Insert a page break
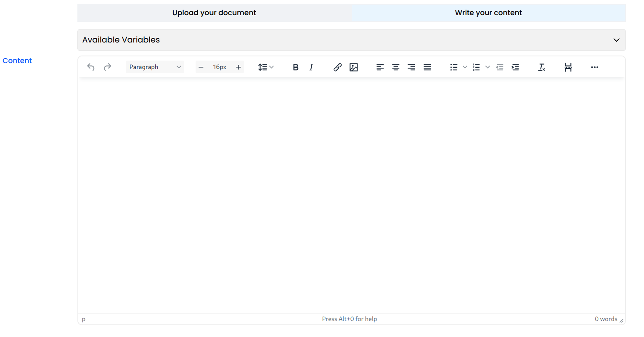This screenshot has width=644, height=337. 568,67
